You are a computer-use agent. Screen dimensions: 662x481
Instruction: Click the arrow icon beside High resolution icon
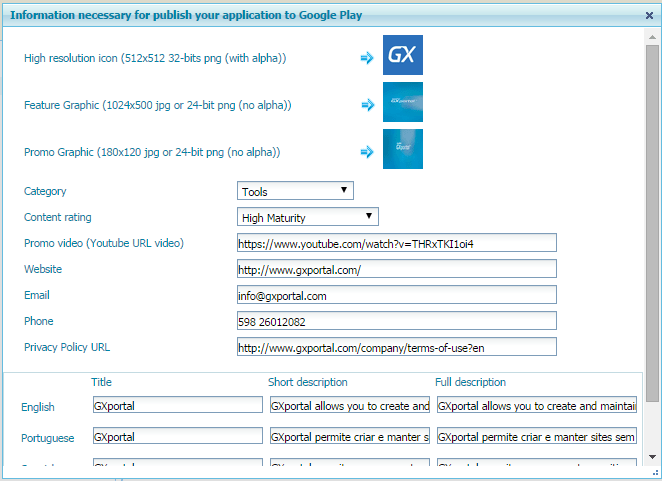click(367, 58)
